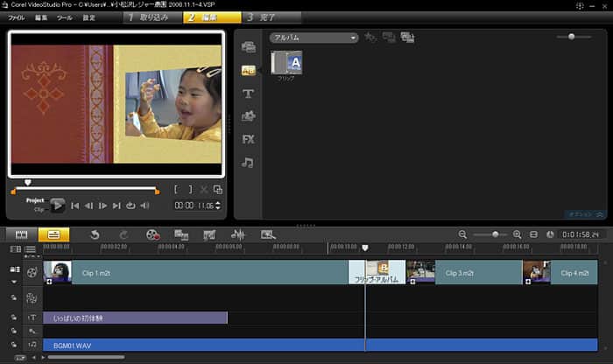The image size is (613, 364).
Task: Open the 編集 menu
Action: coord(41,17)
